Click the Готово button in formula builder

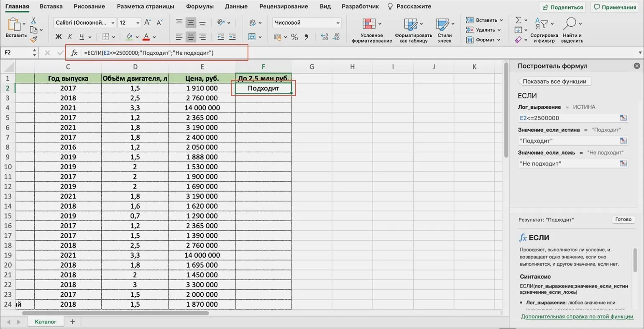(x=623, y=219)
